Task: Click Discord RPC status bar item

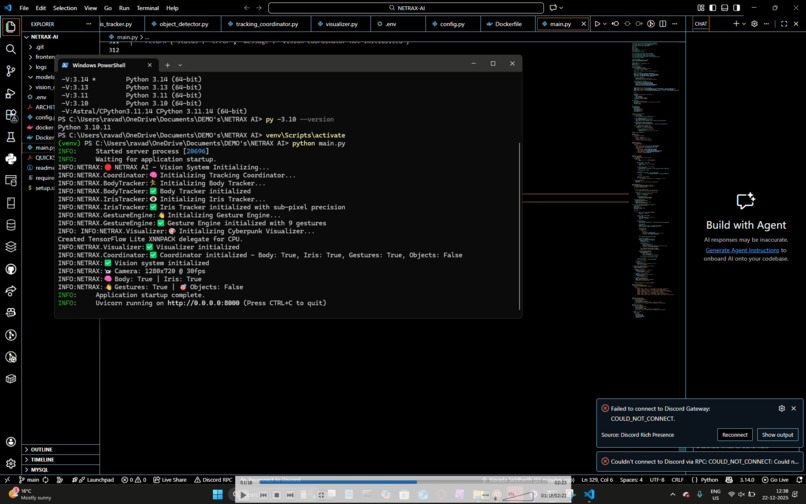Action: coord(213,479)
